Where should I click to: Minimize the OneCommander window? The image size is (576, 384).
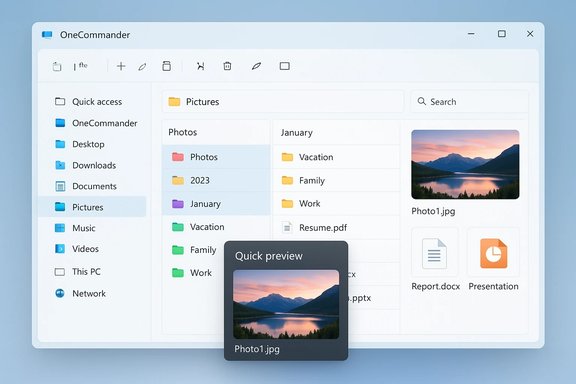point(471,34)
